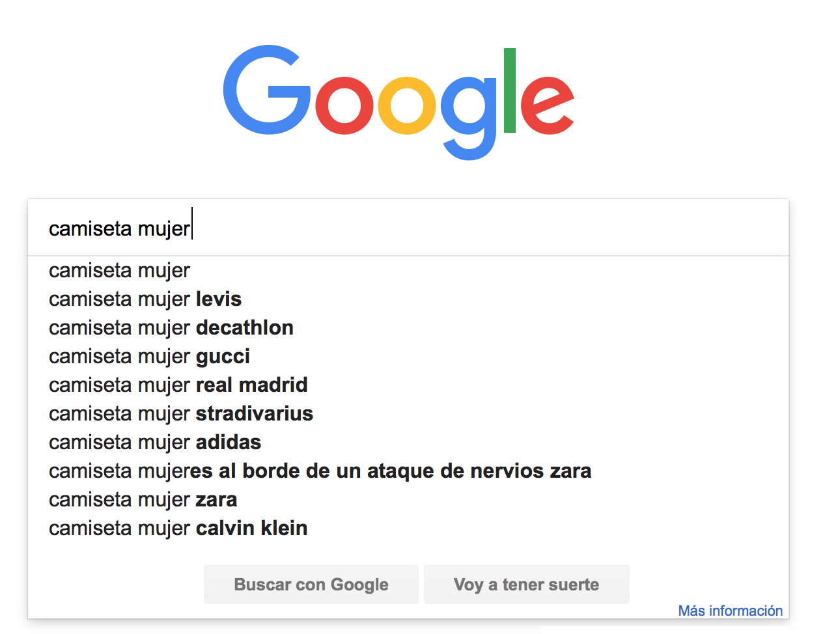Pick the 'camiseta mujer stradivarius' suggestion

pyautogui.click(x=408, y=413)
